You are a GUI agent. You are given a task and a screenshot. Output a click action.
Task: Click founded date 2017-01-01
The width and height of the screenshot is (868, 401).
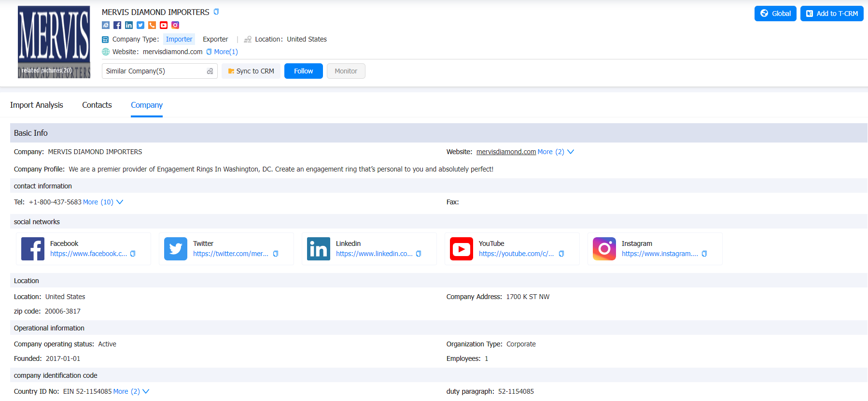[63, 358]
